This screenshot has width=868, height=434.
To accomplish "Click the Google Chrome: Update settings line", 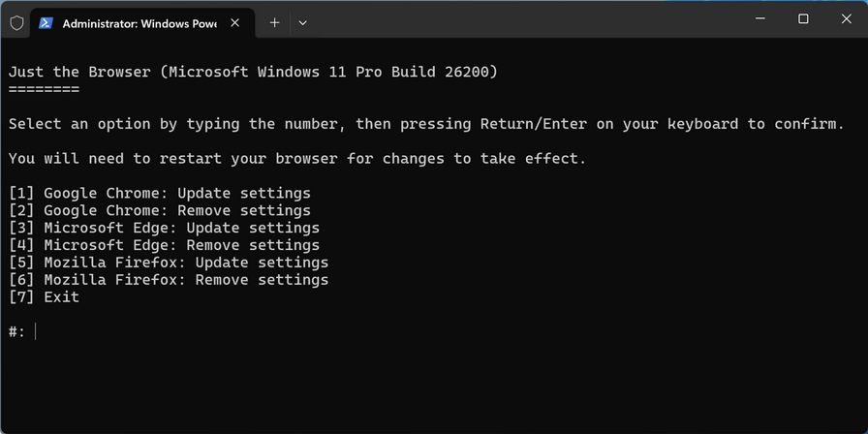I will [160, 194].
